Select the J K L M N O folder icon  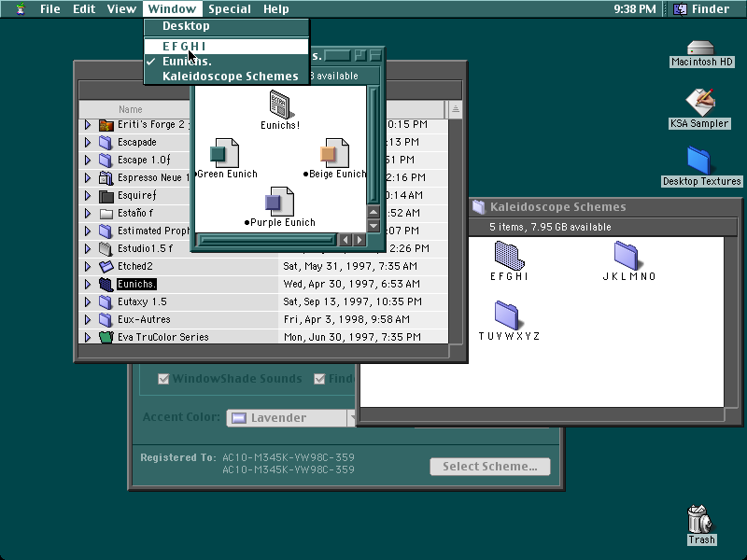pyautogui.click(x=627, y=255)
